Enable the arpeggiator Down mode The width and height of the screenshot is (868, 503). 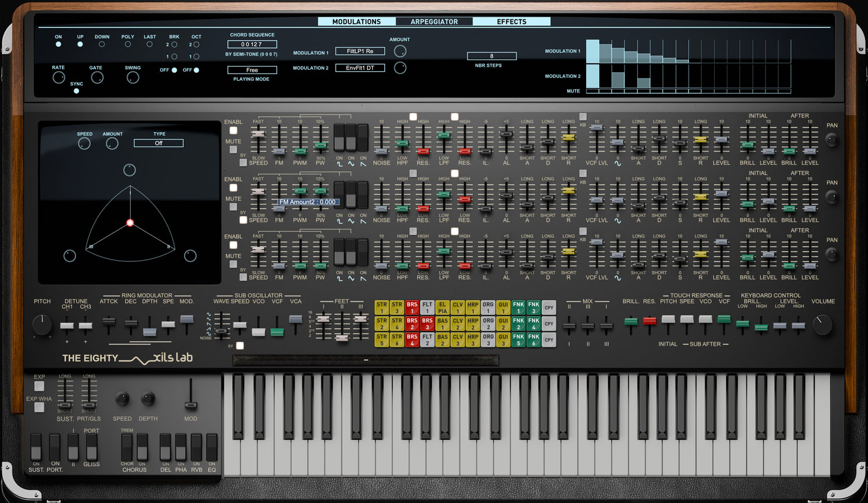coord(102,45)
